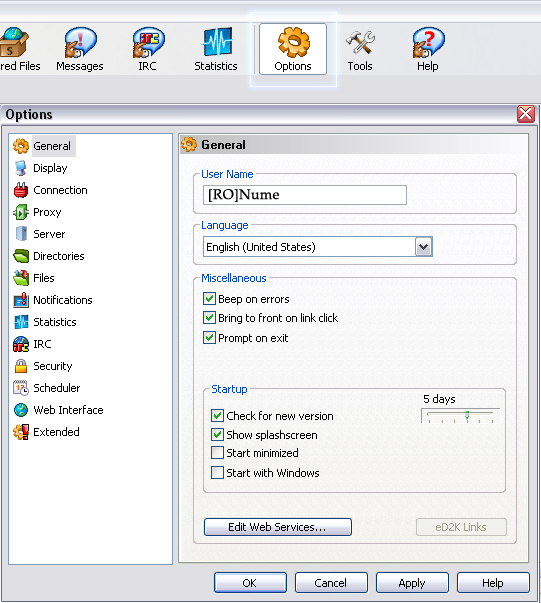Enable Start minimized checkbox
The width and height of the screenshot is (541, 603).
[x=217, y=453]
